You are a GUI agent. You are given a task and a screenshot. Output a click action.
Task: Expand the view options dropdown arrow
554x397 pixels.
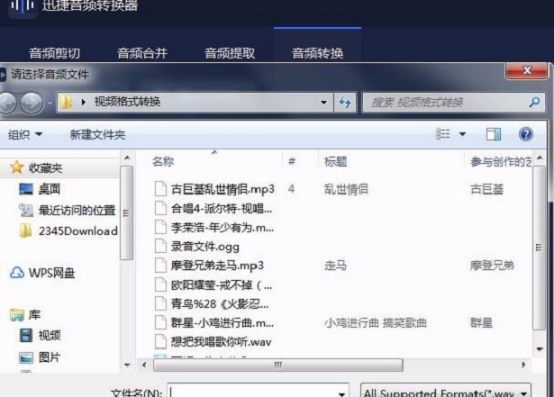coord(462,134)
